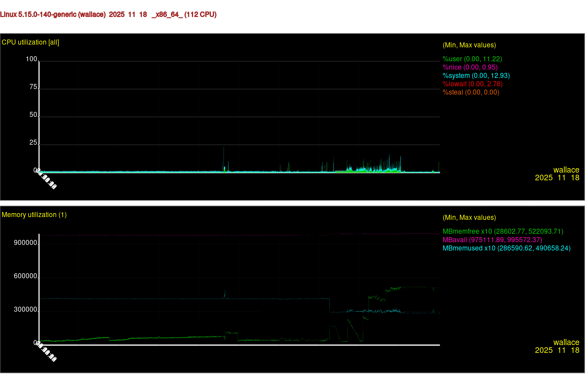Click the 900000 label on memory y-axis
Image resolution: width=588 pixels, height=374 pixels.
coord(25,243)
